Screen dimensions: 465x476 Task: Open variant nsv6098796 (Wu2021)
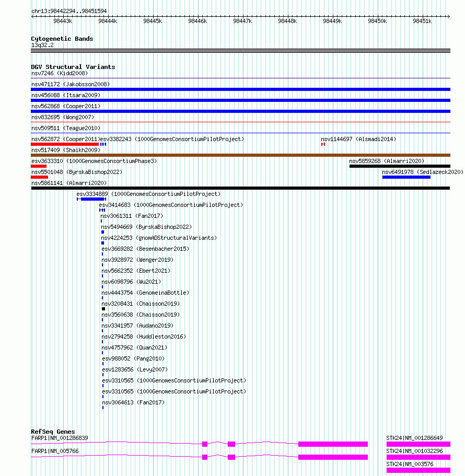coord(131,282)
